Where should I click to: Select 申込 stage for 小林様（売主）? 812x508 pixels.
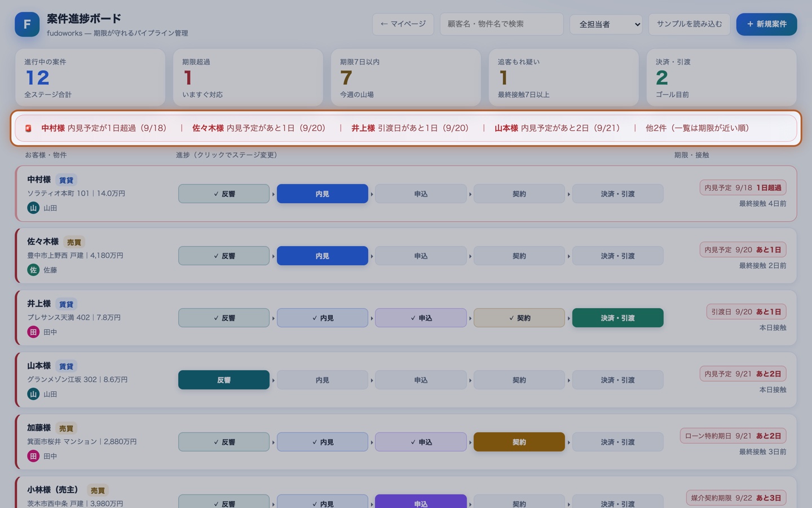tap(421, 501)
